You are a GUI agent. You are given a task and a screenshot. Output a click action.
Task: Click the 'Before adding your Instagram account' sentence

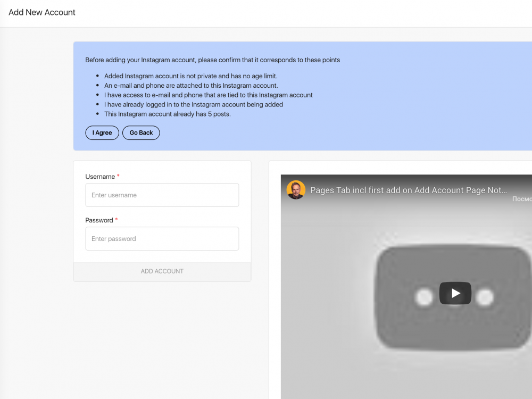(212, 60)
